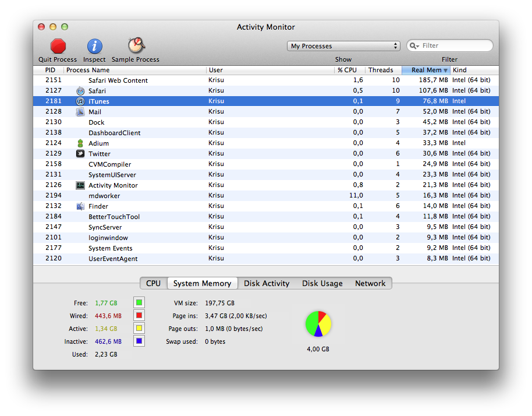The image size is (532, 416).
Task: Sort by Process Name column header
Action: coord(135,70)
